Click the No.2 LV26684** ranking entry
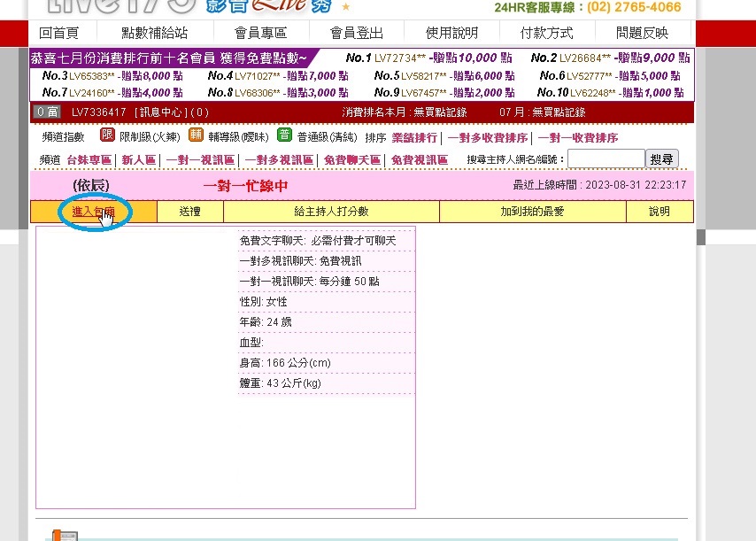Screen dimensions: 756x541 point(610,58)
